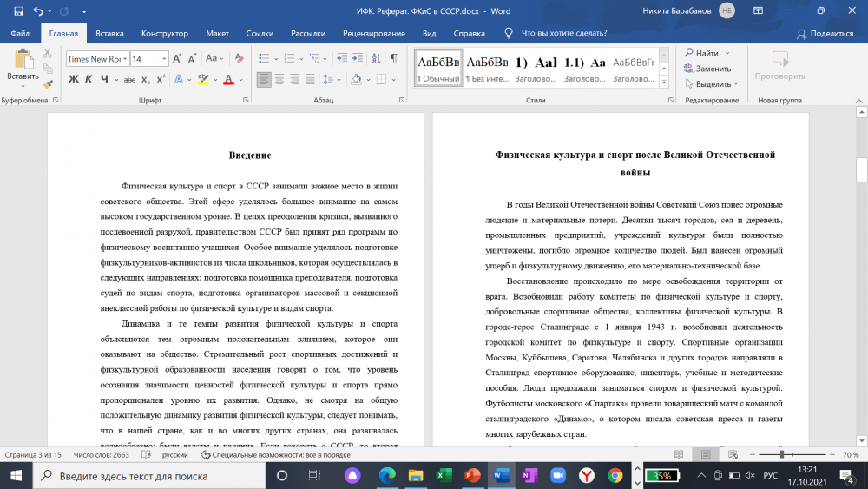Switch to the Рецензирование tab
This screenshot has width=868, height=489.
coord(373,33)
